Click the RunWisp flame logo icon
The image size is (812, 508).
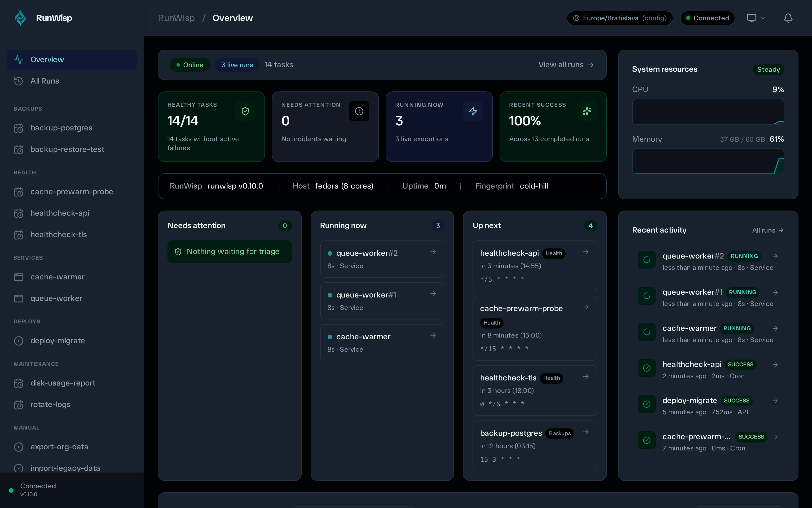point(21,18)
